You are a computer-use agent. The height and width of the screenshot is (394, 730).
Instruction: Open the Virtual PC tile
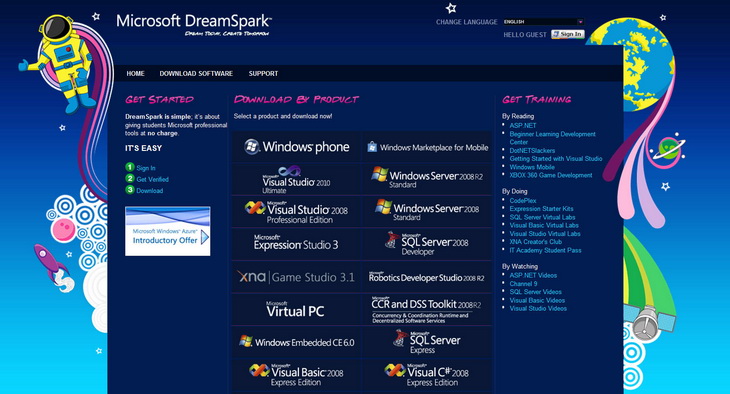297,310
